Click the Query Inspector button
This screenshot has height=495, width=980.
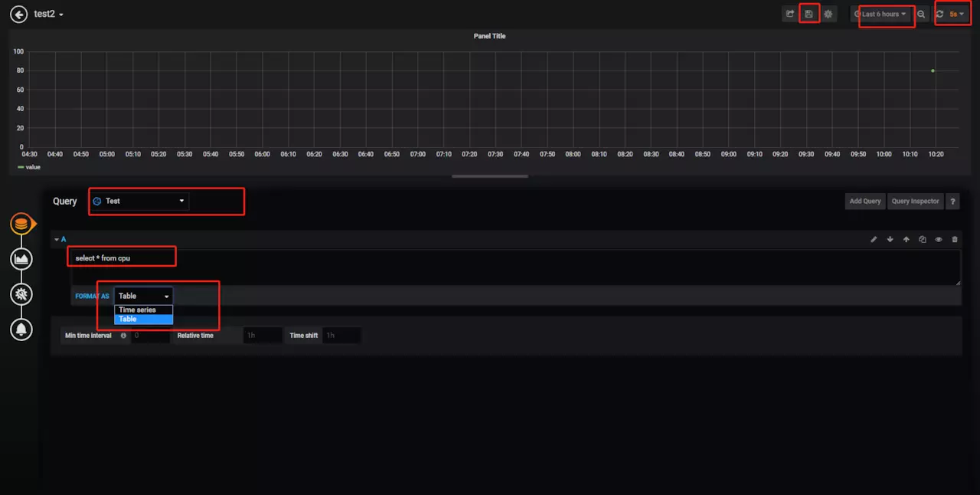pos(915,201)
